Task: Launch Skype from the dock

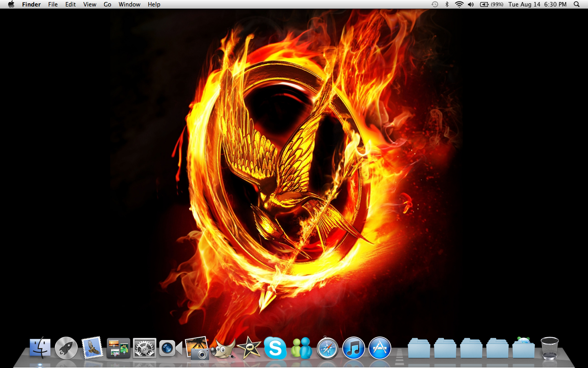Action: (x=275, y=348)
